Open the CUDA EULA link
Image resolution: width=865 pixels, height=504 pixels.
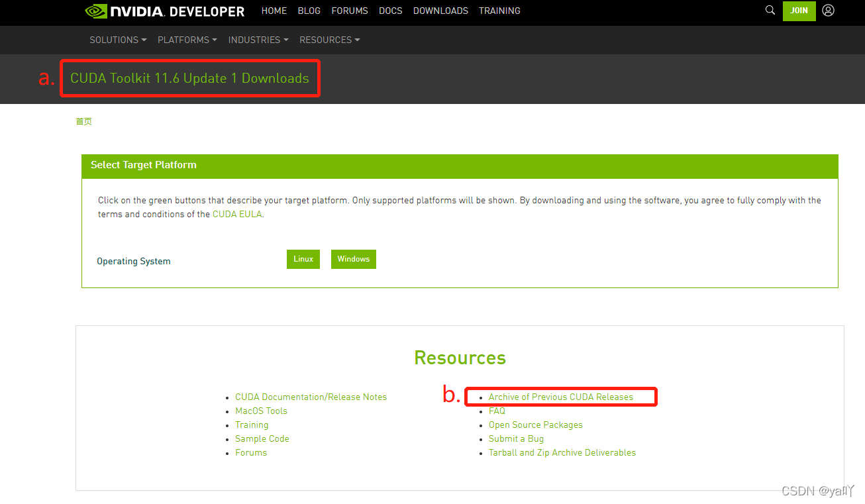point(237,215)
